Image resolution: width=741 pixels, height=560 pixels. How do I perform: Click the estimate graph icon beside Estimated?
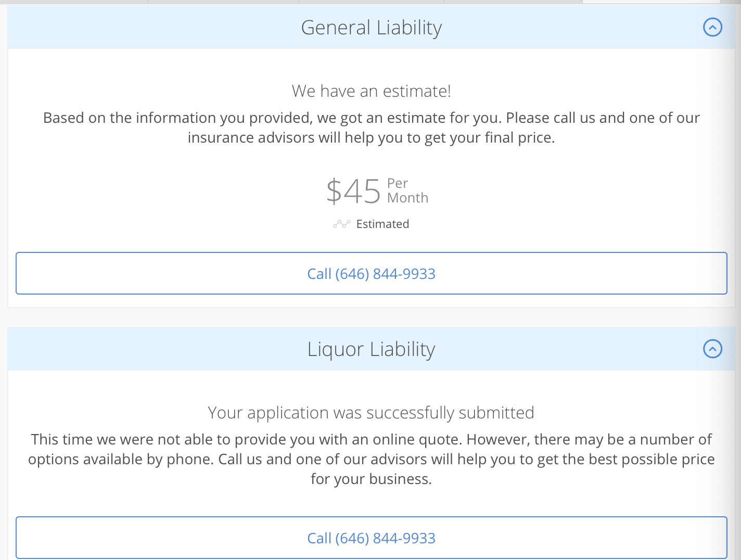coord(342,224)
